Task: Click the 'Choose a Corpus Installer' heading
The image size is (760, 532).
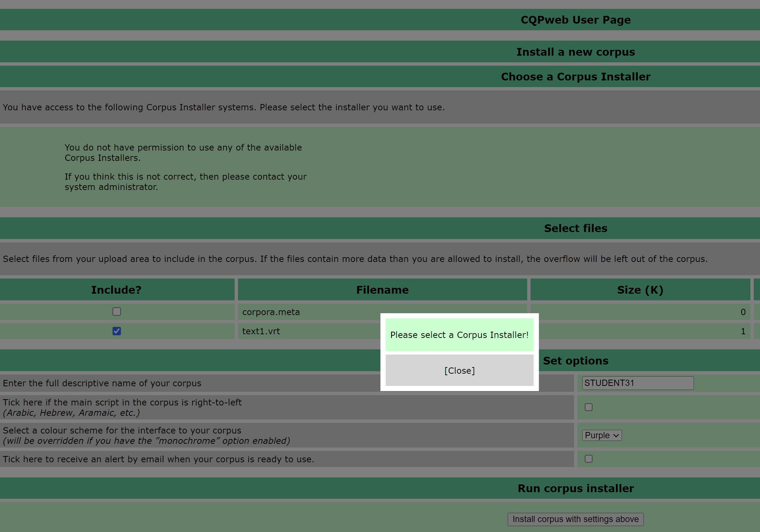Action: 576,76
